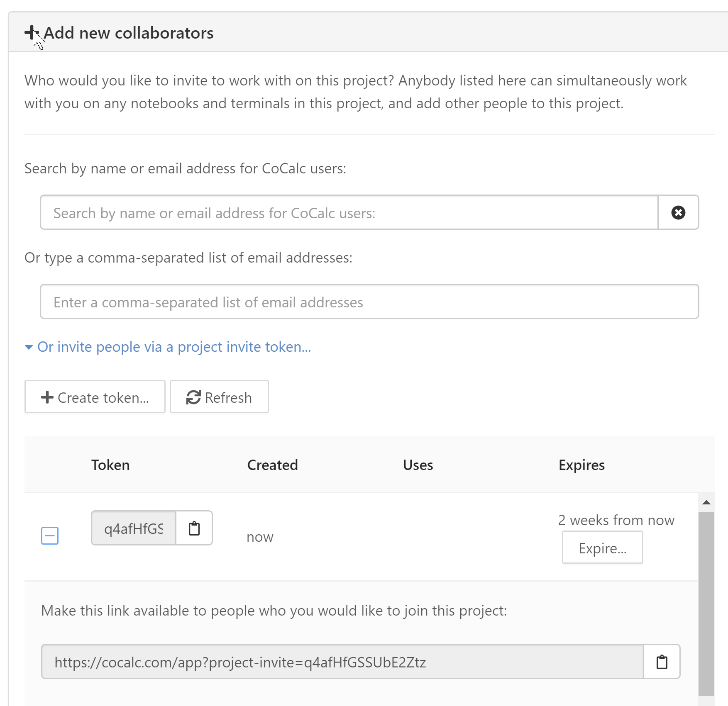728x706 pixels.
Task: Copy token q4afHfGS using its clipboard icon
Action: point(194,528)
